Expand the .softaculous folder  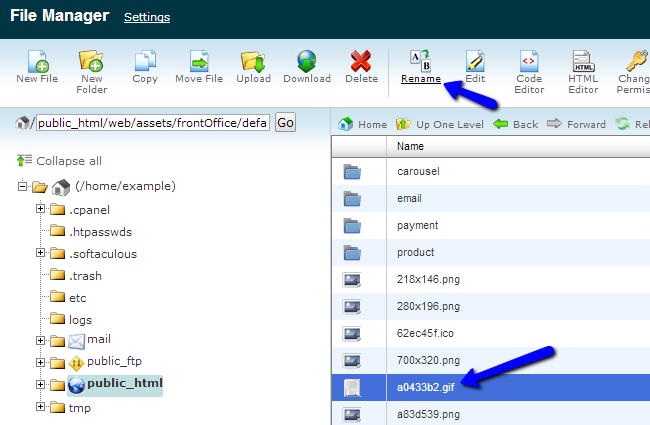click(x=40, y=252)
